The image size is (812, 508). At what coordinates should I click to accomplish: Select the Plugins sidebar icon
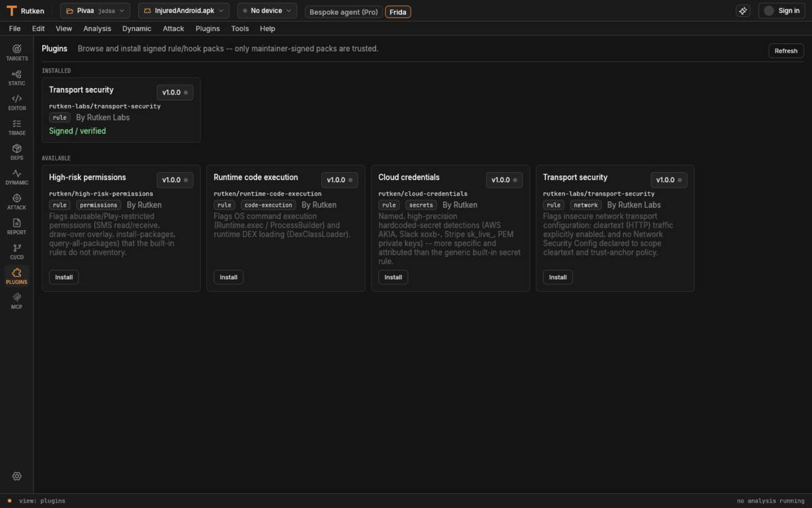(17, 276)
